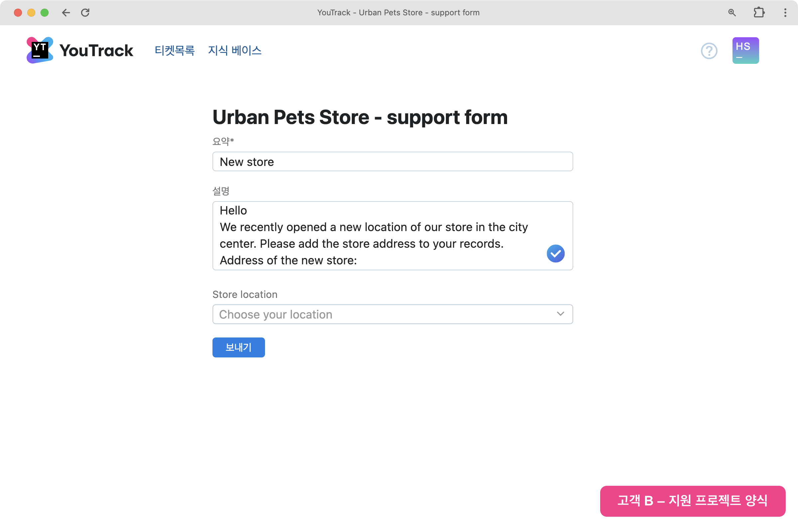
Task: Open the help question mark icon
Action: click(709, 51)
